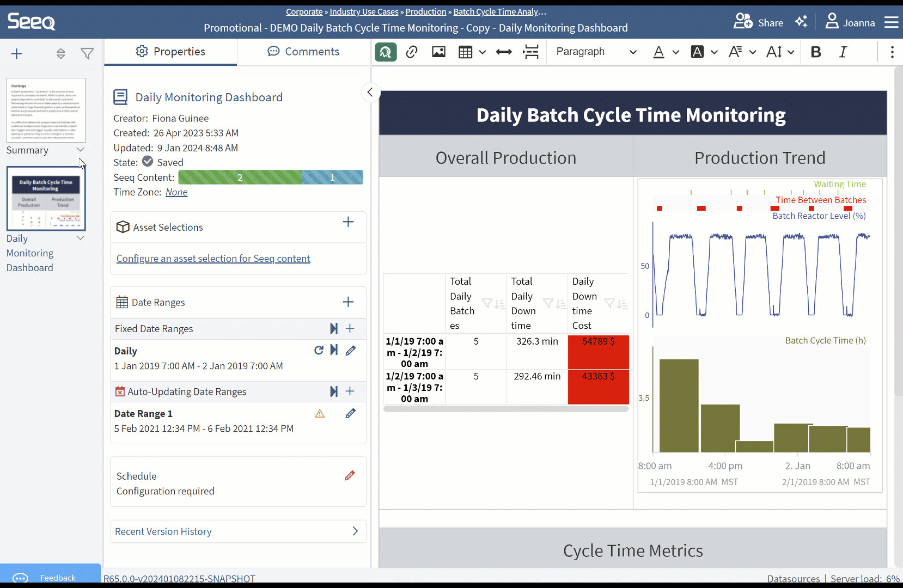Click the green Seeq Content bar segment
The height and width of the screenshot is (588, 903).
tap(240, 177)
